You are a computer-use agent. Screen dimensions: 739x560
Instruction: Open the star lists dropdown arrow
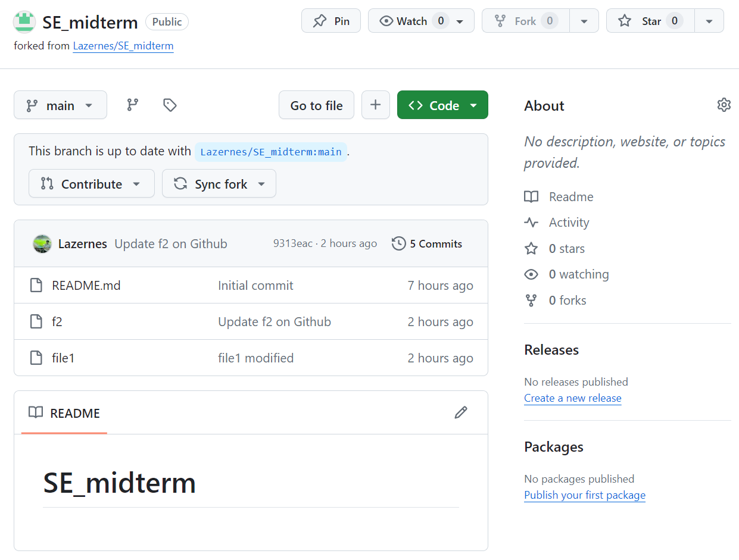coord(709,21)
